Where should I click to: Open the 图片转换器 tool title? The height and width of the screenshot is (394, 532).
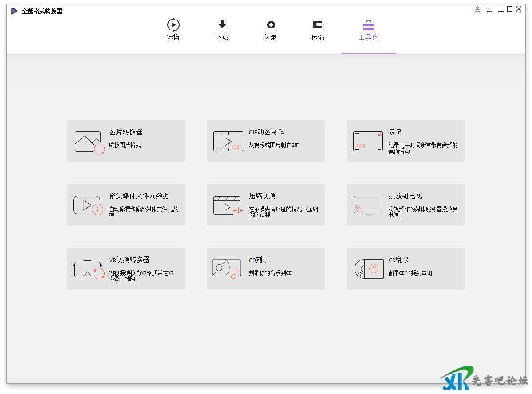[x=126, y=132]
